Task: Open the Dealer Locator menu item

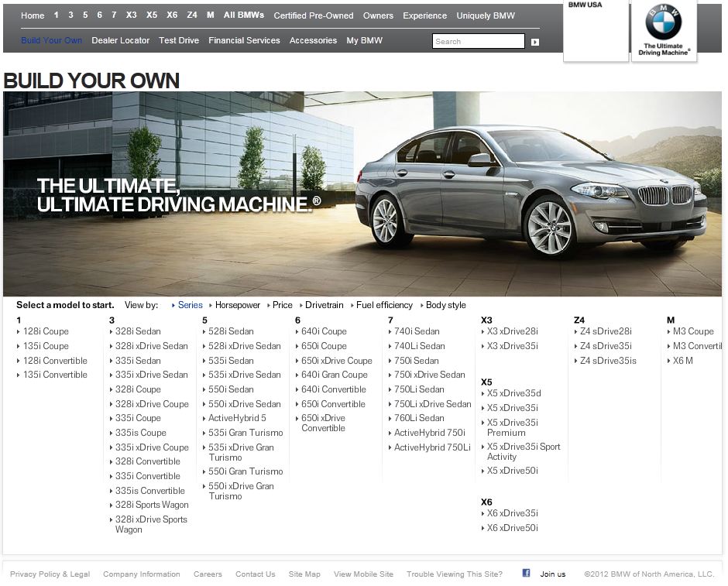Action: (120, 40)
